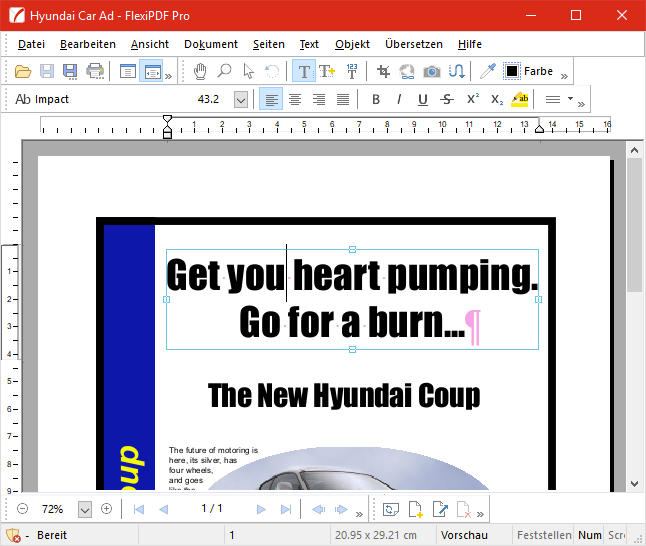Image resolution: width=646 pixels, height=546 pixels.
Task: Click the Open folder icon
Action: pos(23,71)
